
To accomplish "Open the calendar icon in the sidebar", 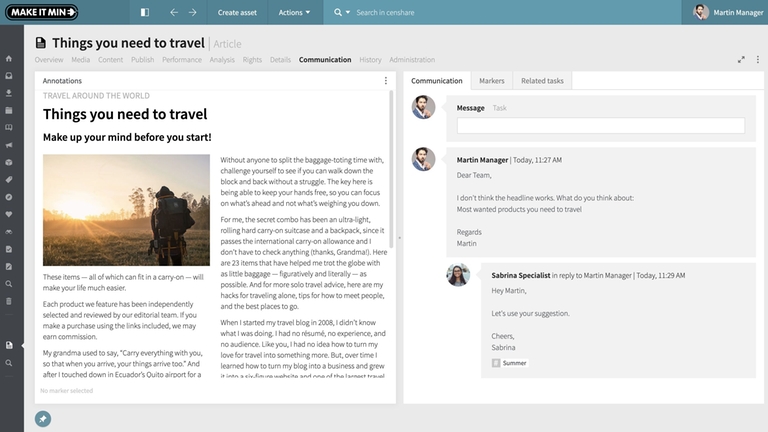I will [x=9, y=110].
